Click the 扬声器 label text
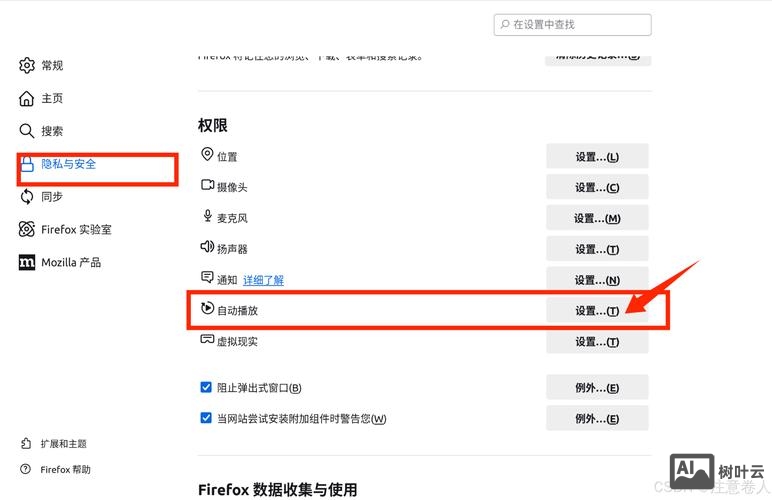The width and height of the screenshot is (772, 500). (x=232, y=249)
